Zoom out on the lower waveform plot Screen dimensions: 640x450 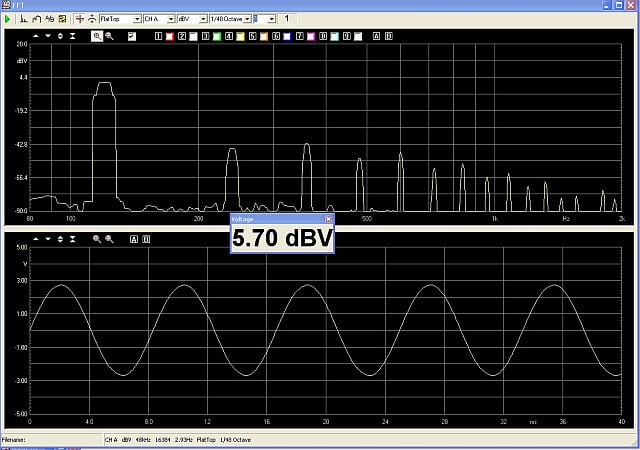pos(109,240)
